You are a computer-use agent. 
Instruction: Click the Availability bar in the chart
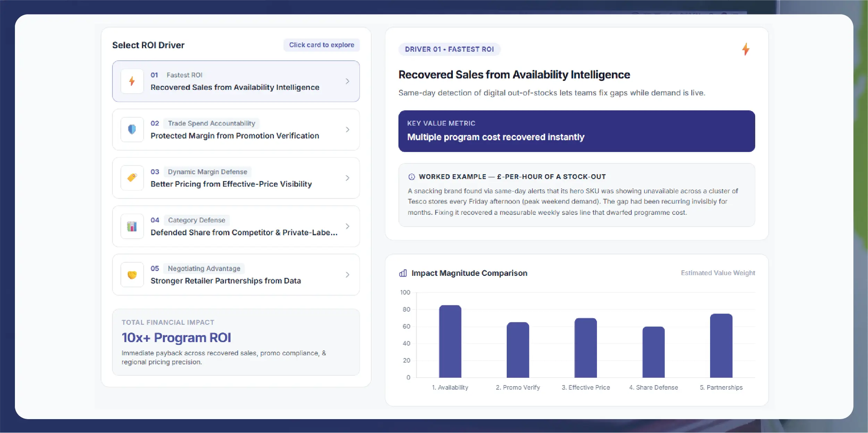[450, 341]
